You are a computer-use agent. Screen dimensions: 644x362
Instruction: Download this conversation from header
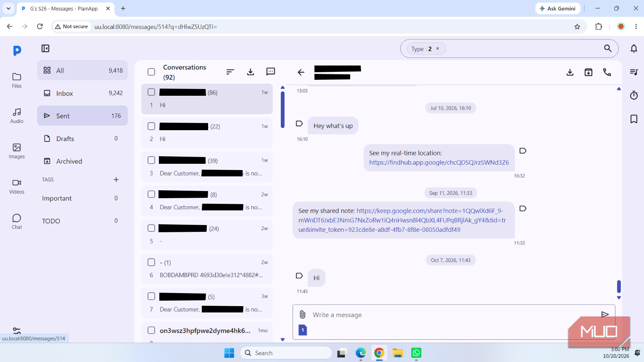click(x=570, y=72)
